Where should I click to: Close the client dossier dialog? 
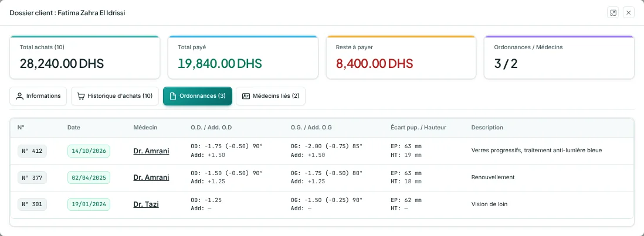[629, 13]
